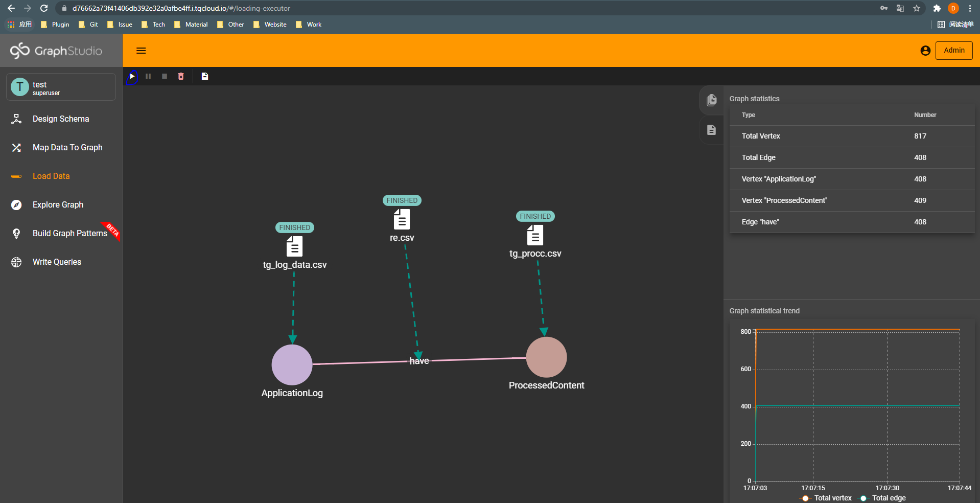Select the tg_procc.csv file node
Screen dimensions: 980x503
pyautogui.click(x=535, y=236)
